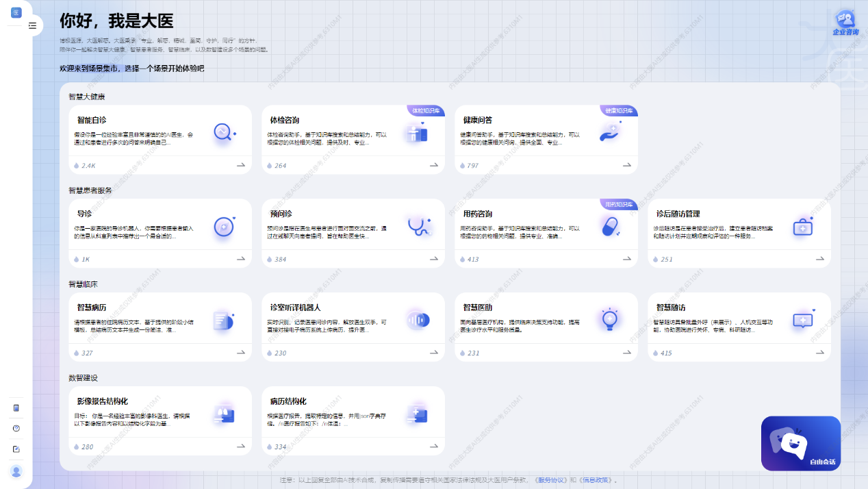Click the arrow on the 智能自诊 card

click(x=241, y=165)
